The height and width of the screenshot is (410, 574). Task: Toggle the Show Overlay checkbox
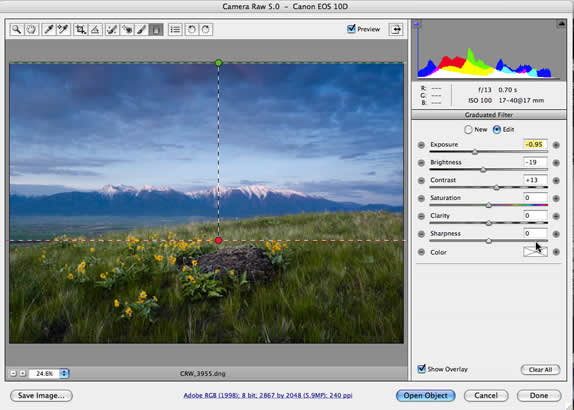click(421, 369)
